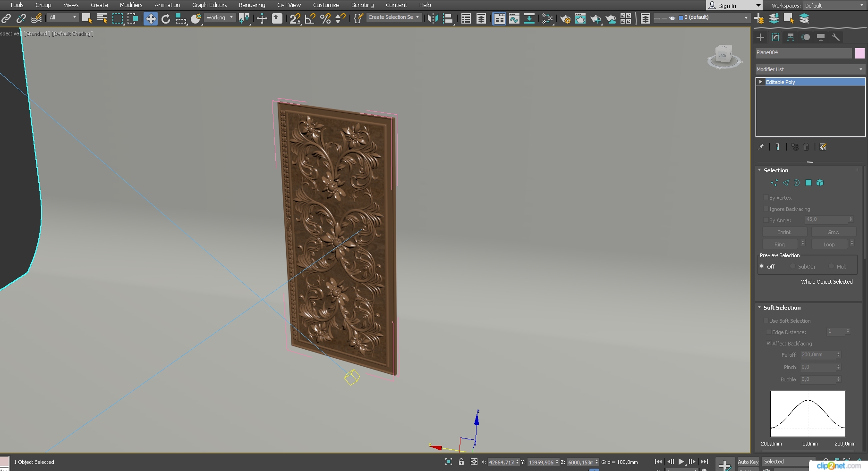Open the Modifiers menu
This screenshot has height=471, width=868.
tap(131, 5)
